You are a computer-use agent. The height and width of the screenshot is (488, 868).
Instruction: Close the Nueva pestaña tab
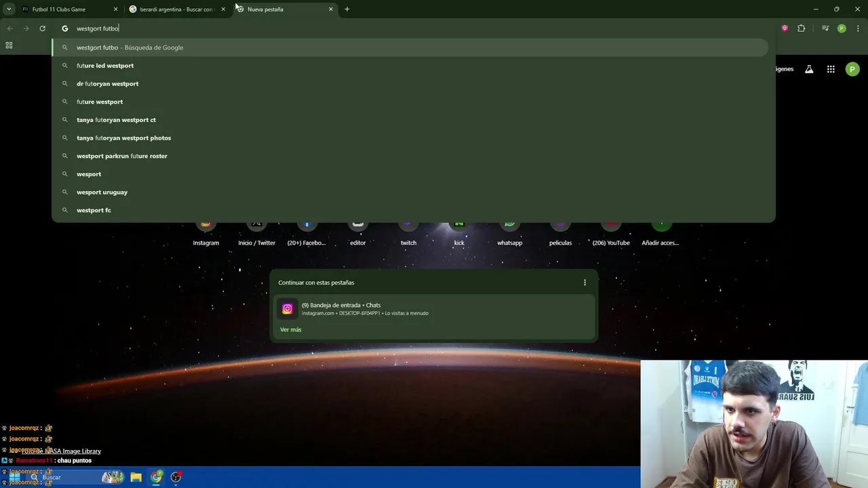click(x=331, y=9)
